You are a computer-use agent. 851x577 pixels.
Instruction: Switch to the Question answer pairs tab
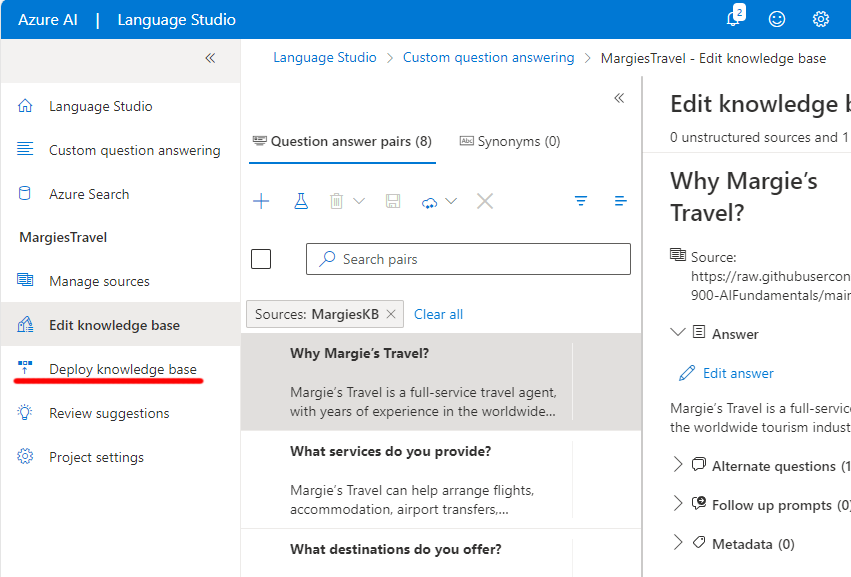pyautogui.click(x=342, y=142)
